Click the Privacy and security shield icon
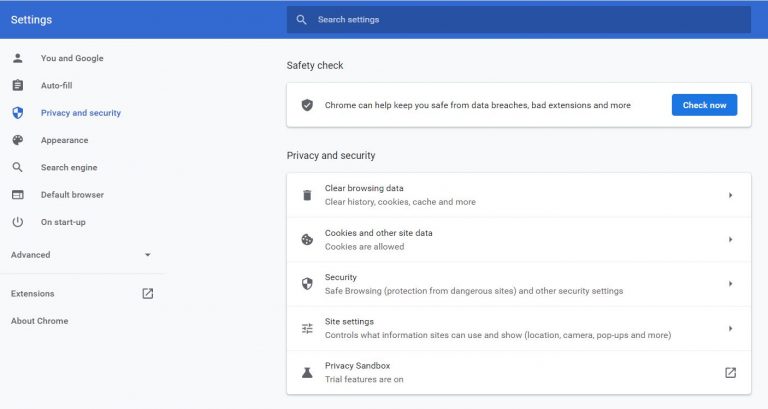The height and width of the screenshot is (409, 768). click(x=18, y=113)
